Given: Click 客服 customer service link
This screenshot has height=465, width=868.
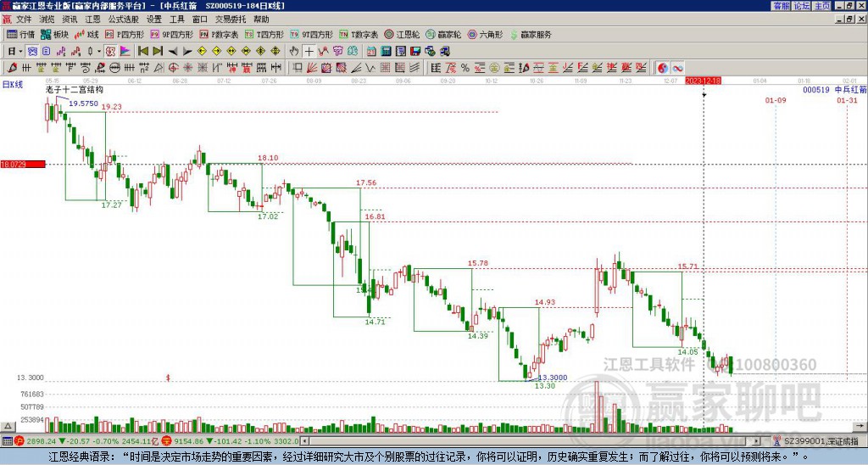Looking at the screenshot, I should (x=782, y=6).
